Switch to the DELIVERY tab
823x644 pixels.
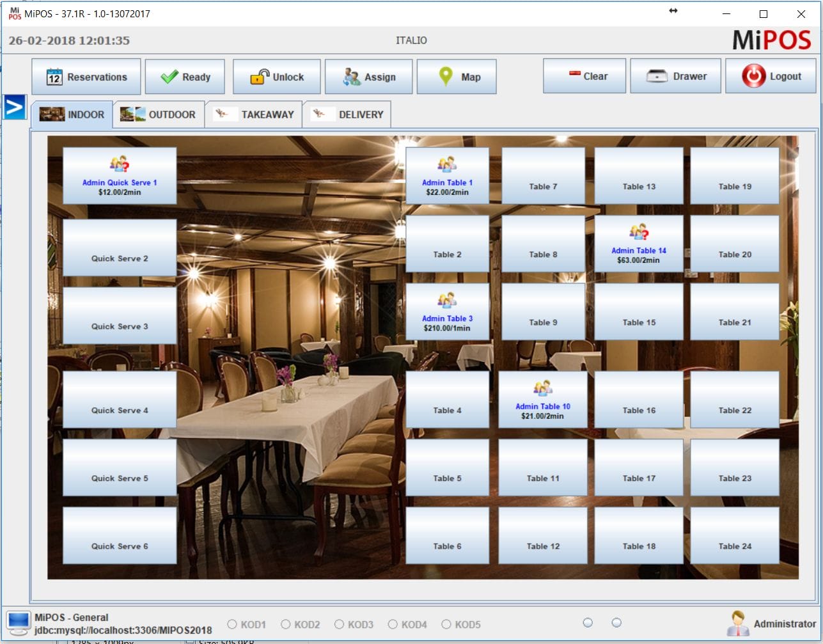347,114
